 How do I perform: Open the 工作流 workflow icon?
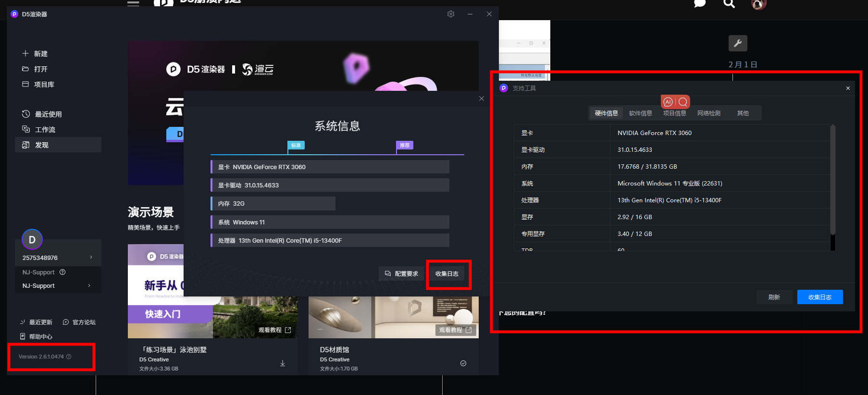coord(26,129)
